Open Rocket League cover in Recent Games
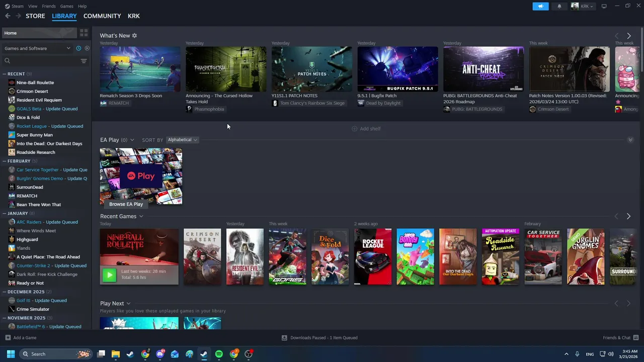Image resolution: width=644 pixels, height=362 pixels. click(373, 256)
